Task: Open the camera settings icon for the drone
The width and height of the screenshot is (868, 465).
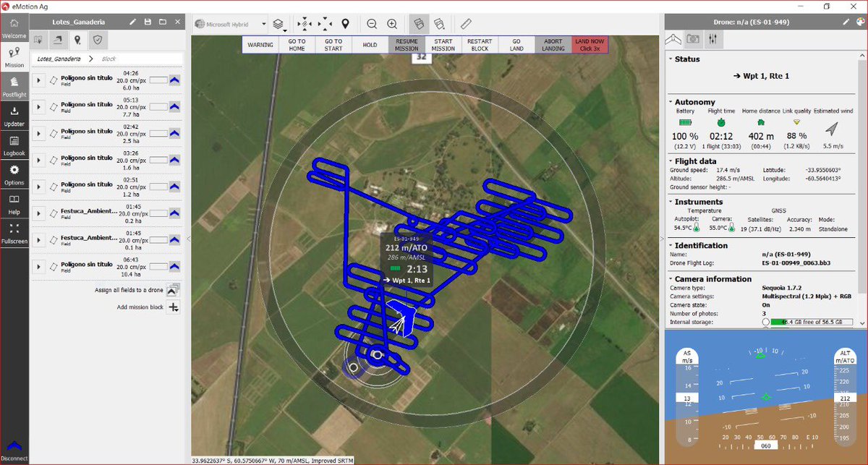Action: [692, 39]
